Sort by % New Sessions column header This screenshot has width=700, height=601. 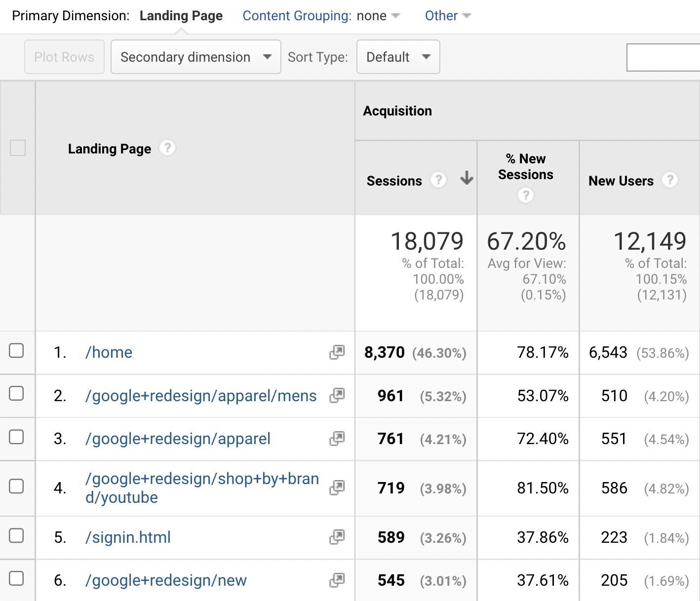526,166
